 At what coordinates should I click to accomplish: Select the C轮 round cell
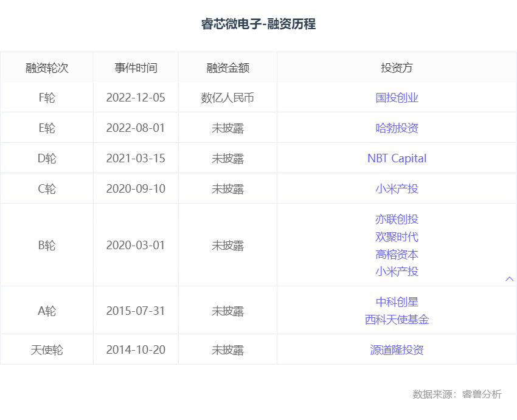click(47, 189)
